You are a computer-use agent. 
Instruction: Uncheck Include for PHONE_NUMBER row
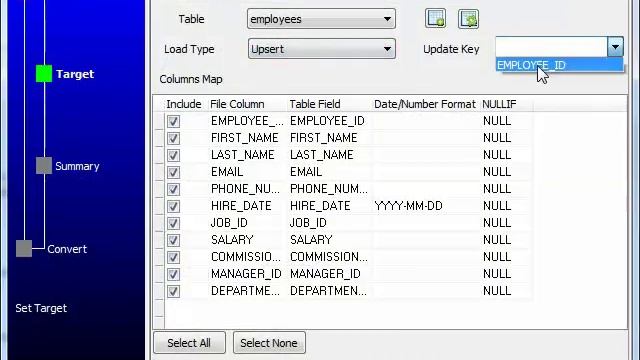click(x=173, y=189)
